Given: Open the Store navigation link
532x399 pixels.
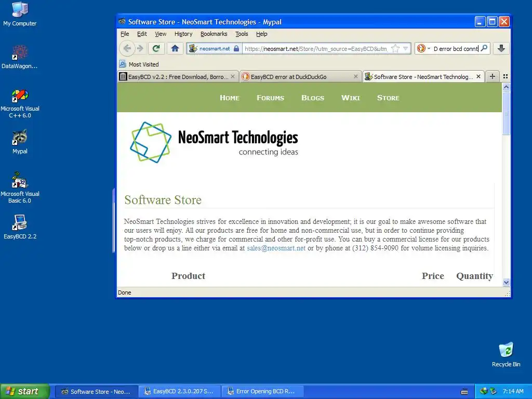Looking at the screenshot, I should (x=388, y=98).
